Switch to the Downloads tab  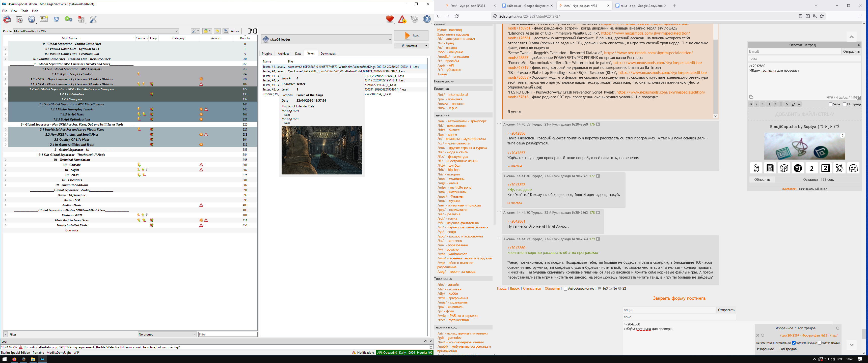click(x=328, y=53)
